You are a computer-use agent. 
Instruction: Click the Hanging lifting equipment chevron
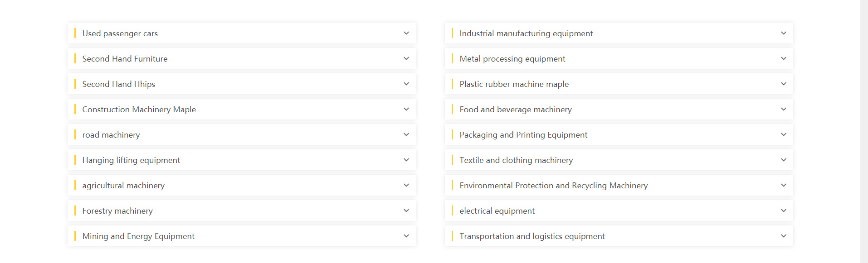click(406, 160)
